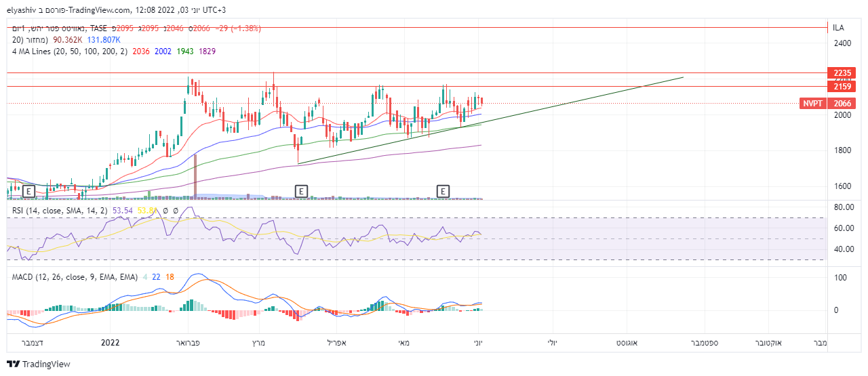Click the אפריל label on time axis
Image resolution: width=868 pixels, height=376 pixels.
pos(336,343)
